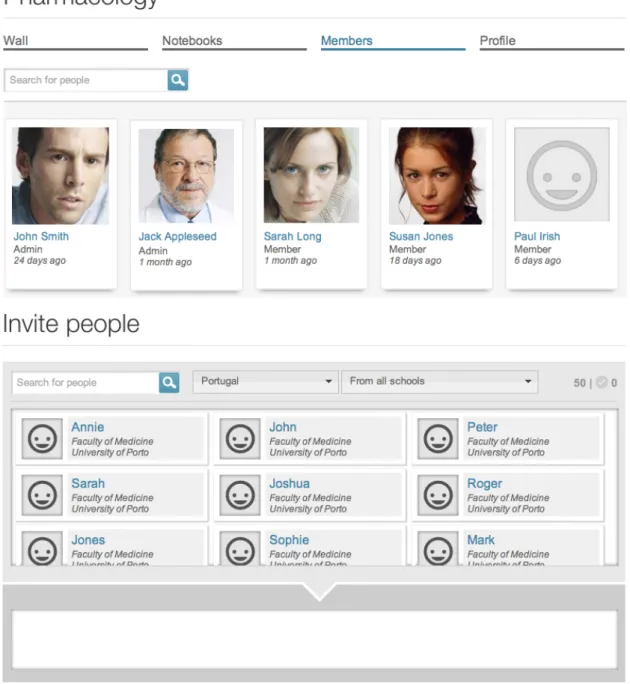This screenshot has height=684, width=630.
Task: Focus the members Search for people field
Action: tap(86, 80)
